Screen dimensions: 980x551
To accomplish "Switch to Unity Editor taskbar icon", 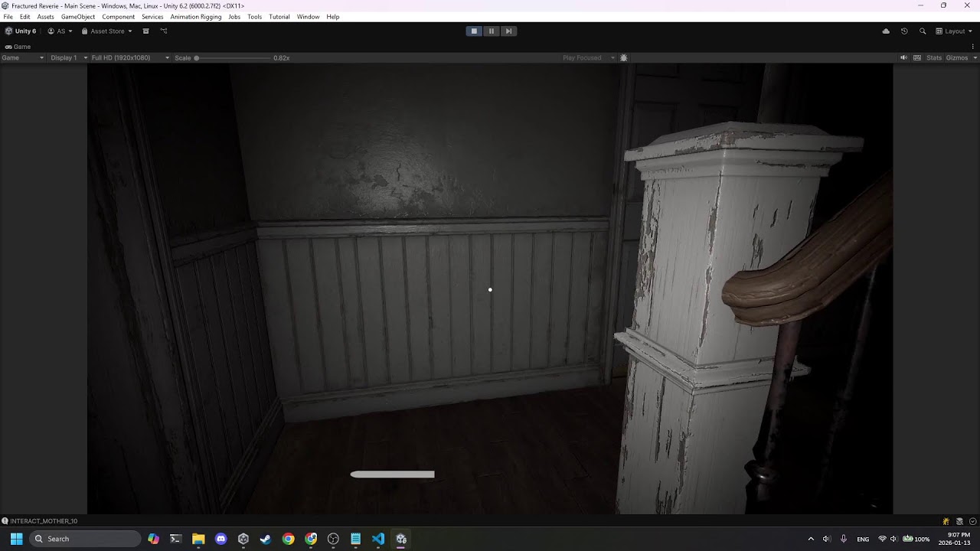I will tap(401, 539).
